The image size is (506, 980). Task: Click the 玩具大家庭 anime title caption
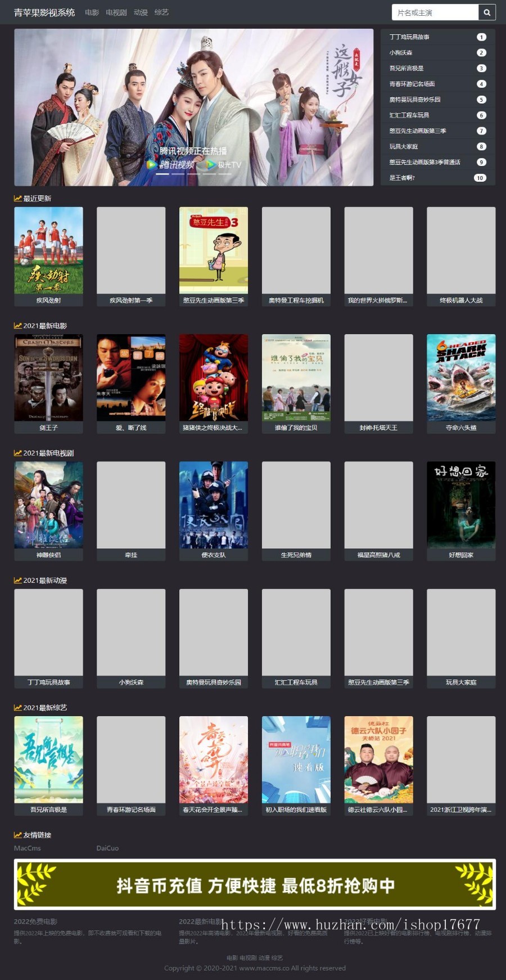click(461, 682)
